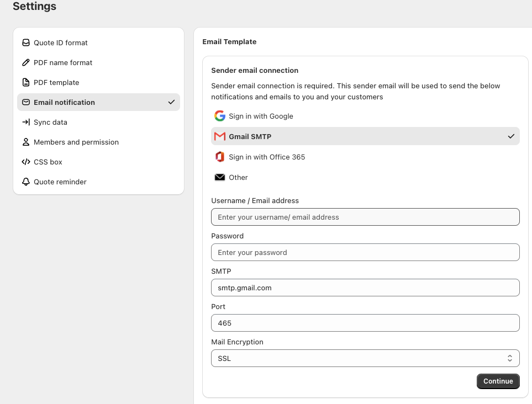Select the Gmail SMTP connection option

(365, 136)
